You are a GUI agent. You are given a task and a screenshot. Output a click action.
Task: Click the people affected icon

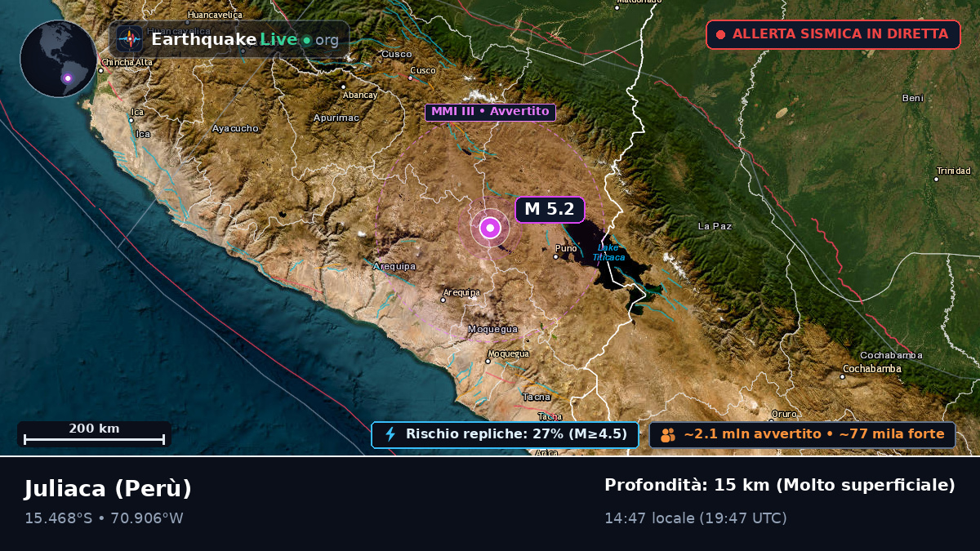668,434
